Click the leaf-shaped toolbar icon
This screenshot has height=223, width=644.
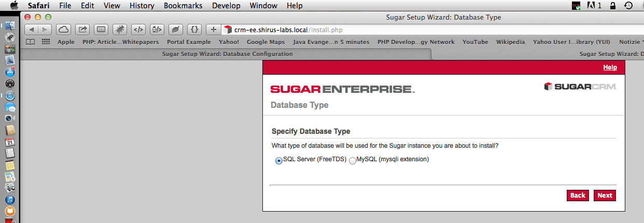(x=175, y=30)
